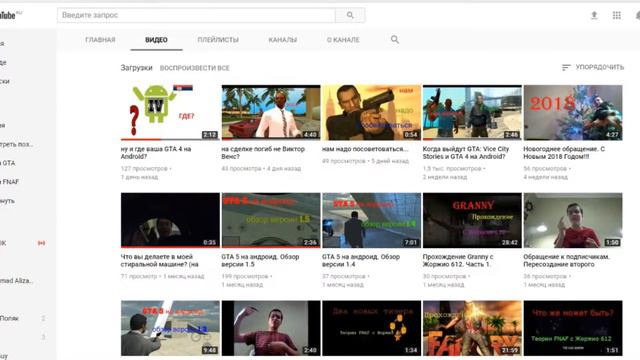
Task: Open title 'Обращение к подписчикам. Пересоздание второго'
Action: tap(567, 260)
